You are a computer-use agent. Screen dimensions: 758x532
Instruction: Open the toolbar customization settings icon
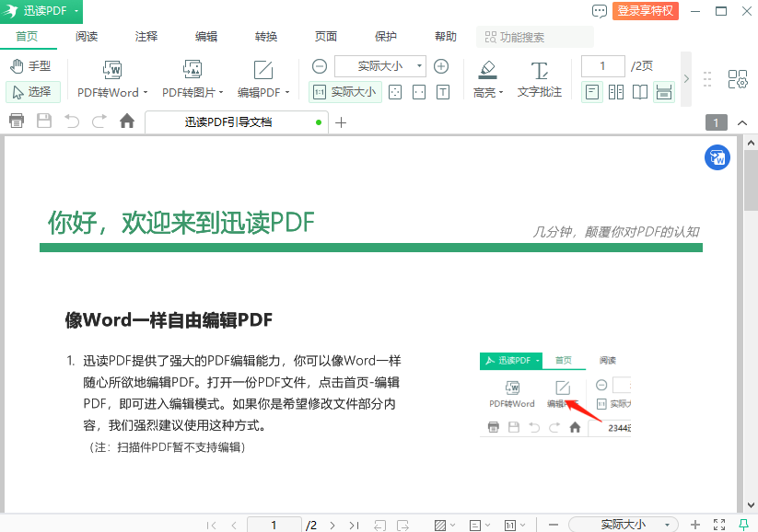coord(738,79)
